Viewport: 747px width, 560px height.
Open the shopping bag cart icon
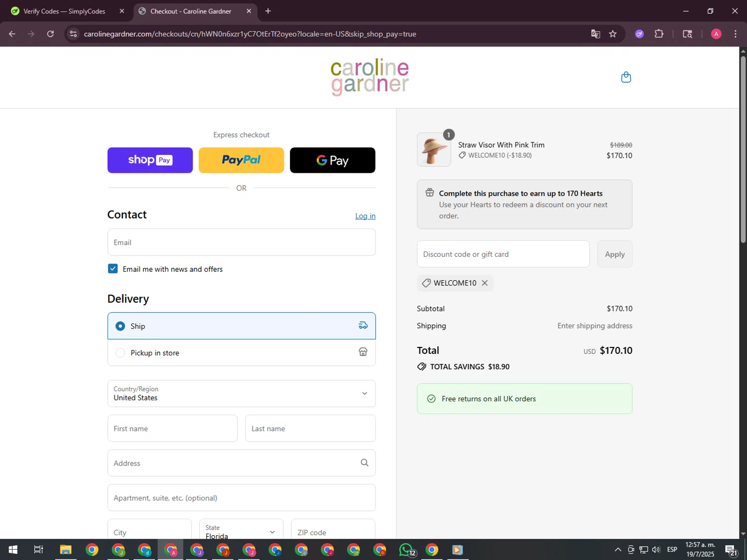(626, 77)
